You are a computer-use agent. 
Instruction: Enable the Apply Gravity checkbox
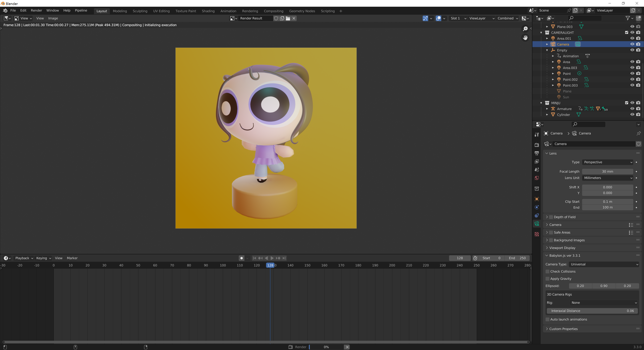coord(548,279)
